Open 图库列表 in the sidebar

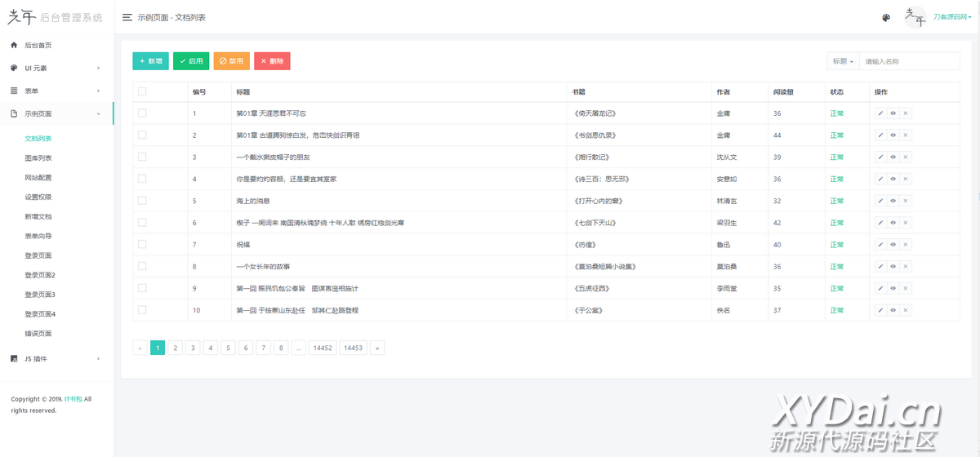38,158
